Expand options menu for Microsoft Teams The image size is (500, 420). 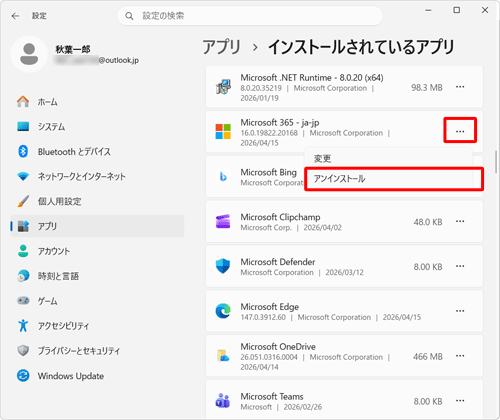[x=460, y=400]
